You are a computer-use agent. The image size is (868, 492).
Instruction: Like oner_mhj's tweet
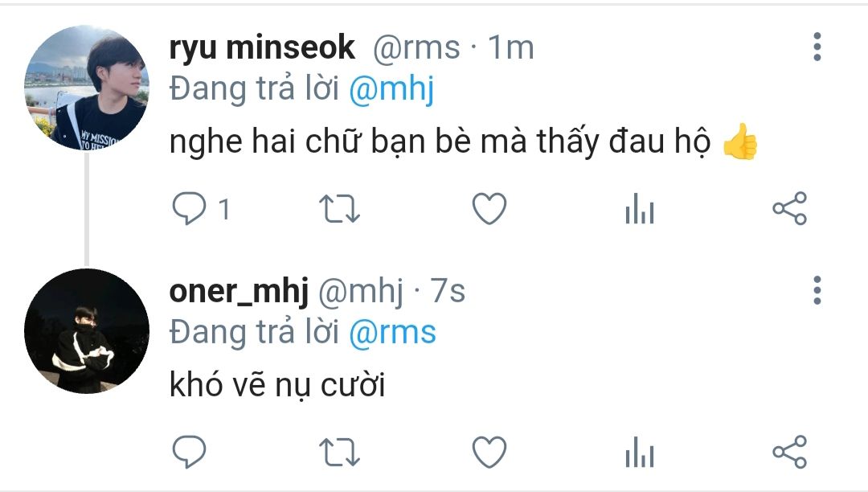pyautogui.click(x=489, y=452)
